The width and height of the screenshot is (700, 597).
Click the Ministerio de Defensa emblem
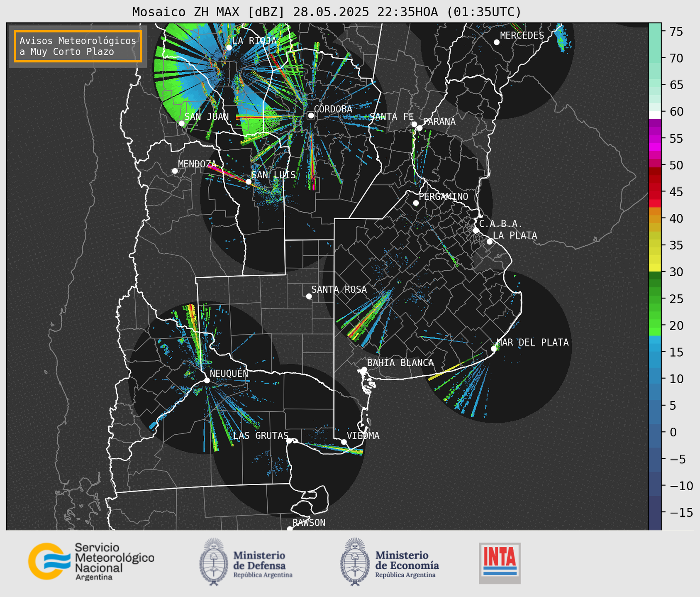tap(214, 562)
